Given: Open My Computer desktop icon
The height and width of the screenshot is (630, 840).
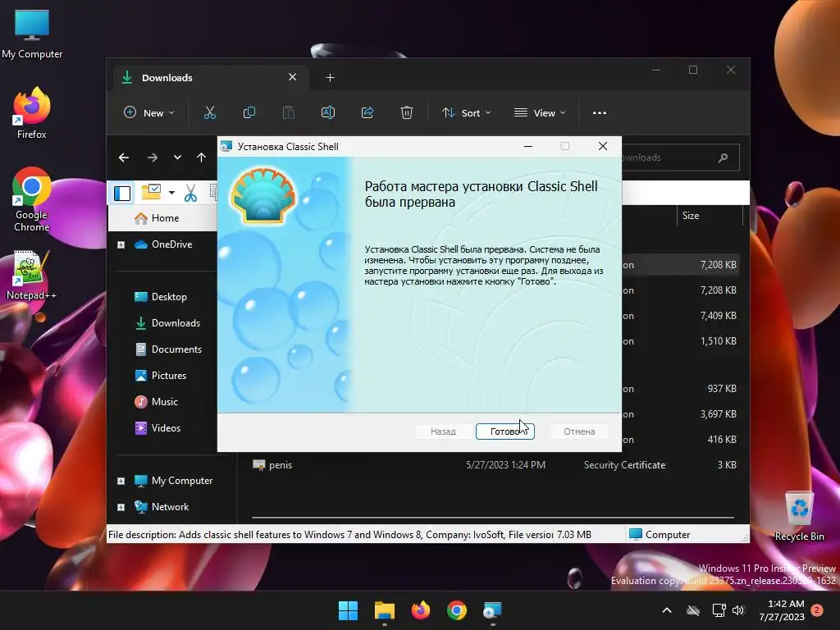Looking at the screenshot, I should pos(32,34).
